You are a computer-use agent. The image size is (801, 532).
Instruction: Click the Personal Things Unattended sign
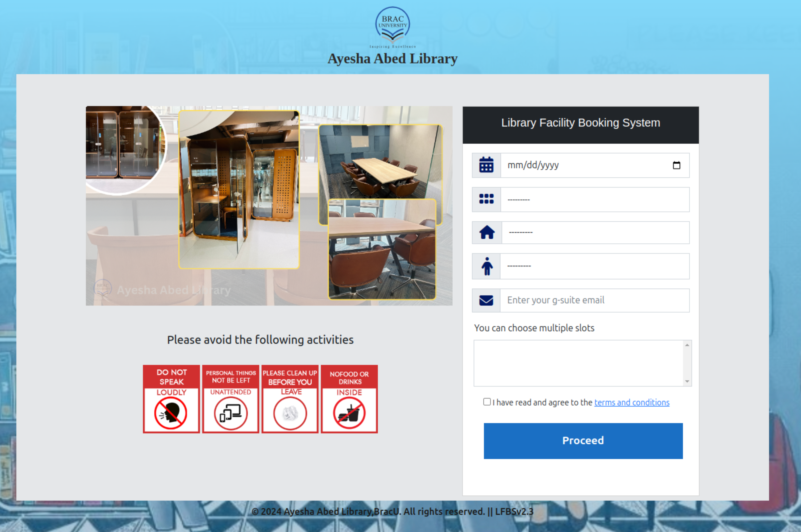pyautogui.click(x=231, y=399)
